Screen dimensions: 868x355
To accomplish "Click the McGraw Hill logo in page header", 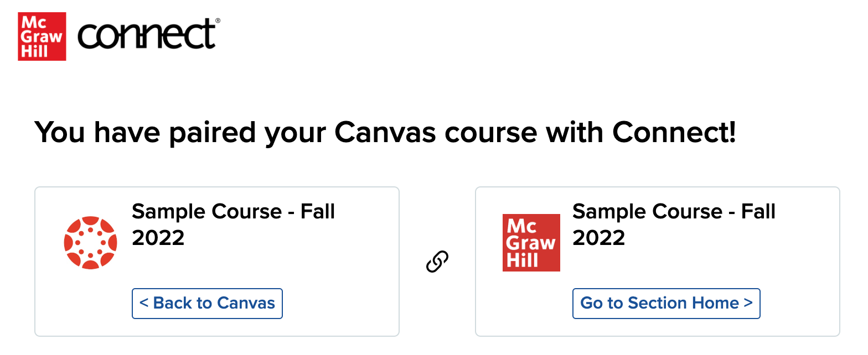I will pyautogui.click(x=42, y=36).
